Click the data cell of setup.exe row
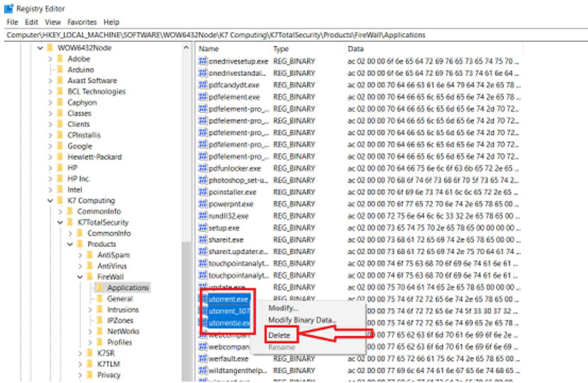This screenshot has width=588, height=383. 433,228
